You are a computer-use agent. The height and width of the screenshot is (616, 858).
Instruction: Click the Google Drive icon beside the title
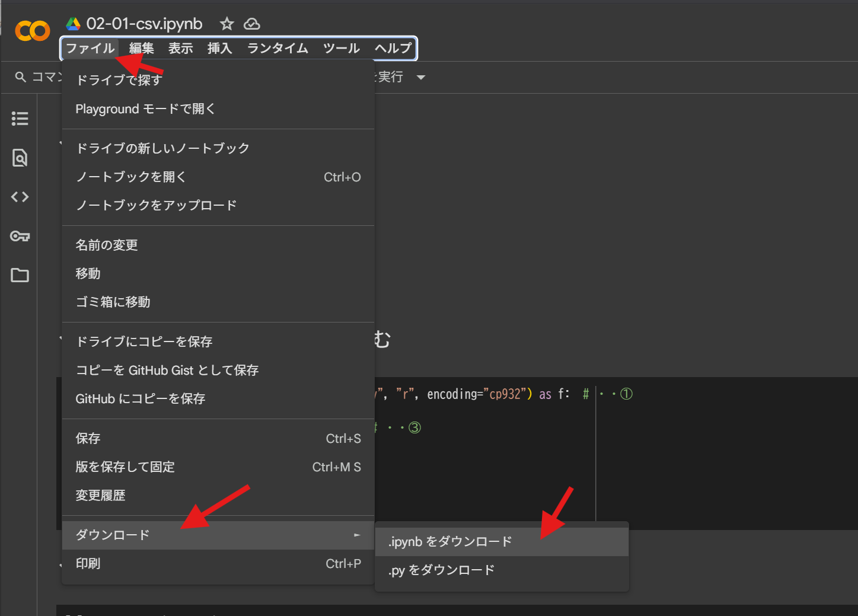[73, 24]
